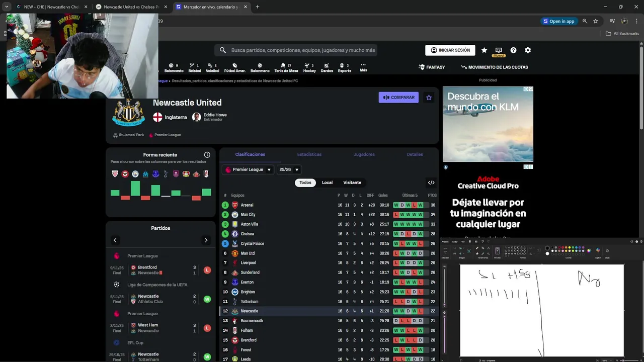
Task: Open the Premier League competition dropdown
Action: point(248,169)
